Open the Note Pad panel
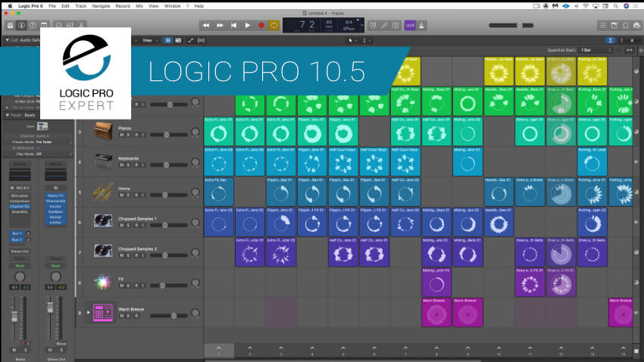This screenshot has width=644, height=362. click(614, 26)
